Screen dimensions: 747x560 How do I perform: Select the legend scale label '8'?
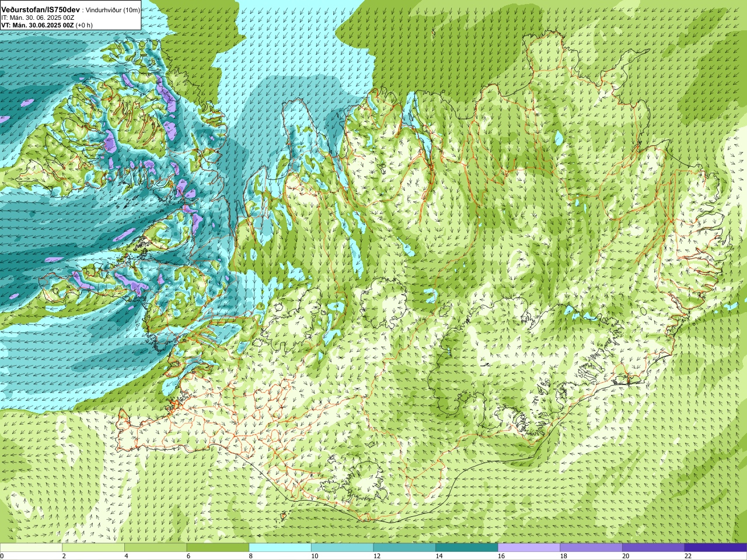[x=251, y=556]
